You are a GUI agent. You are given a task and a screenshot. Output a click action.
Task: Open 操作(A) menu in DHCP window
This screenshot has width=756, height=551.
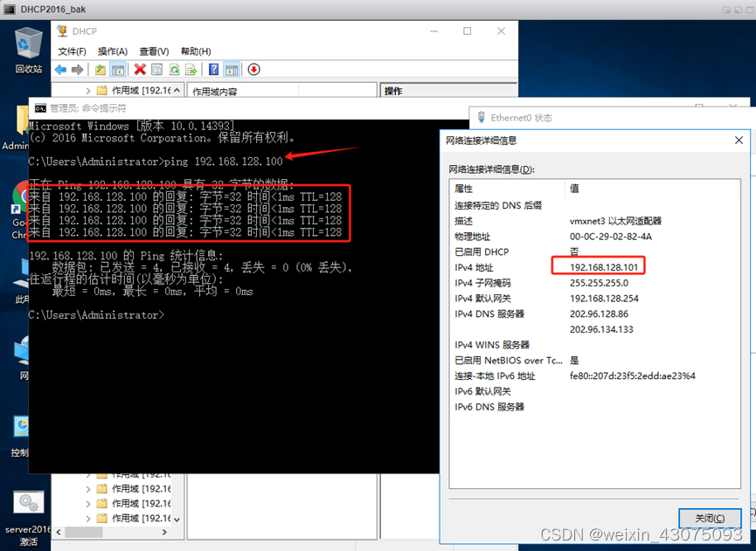pyautogui.click(x=113, y=52)
